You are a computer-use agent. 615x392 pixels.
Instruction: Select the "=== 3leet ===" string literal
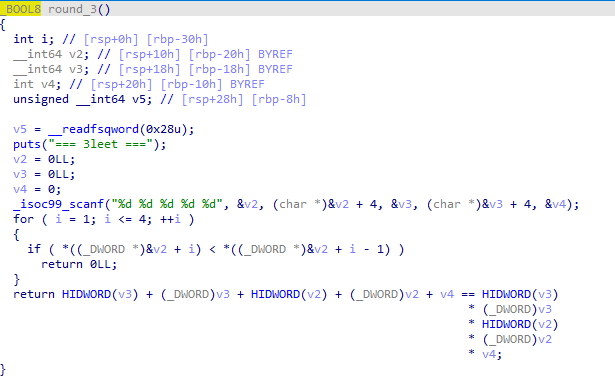point(100,144)
